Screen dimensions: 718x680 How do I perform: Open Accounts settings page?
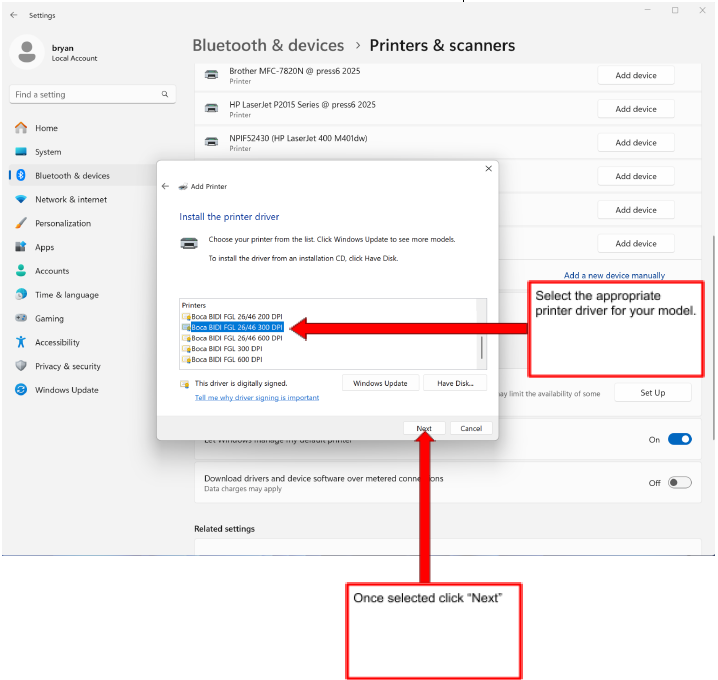[52, 271]
